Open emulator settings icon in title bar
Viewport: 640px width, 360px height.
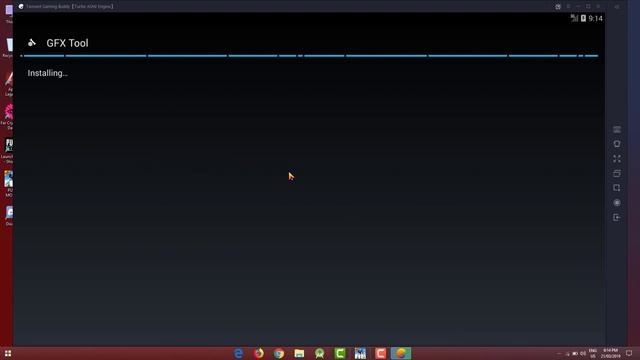pos(558,7)
